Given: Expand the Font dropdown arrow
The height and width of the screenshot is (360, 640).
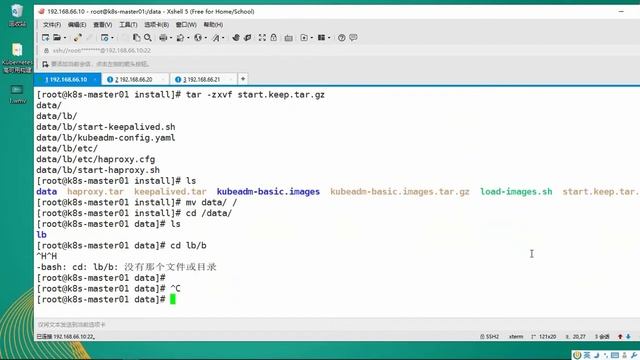Looking at the screenshot, I should [223, 38].
